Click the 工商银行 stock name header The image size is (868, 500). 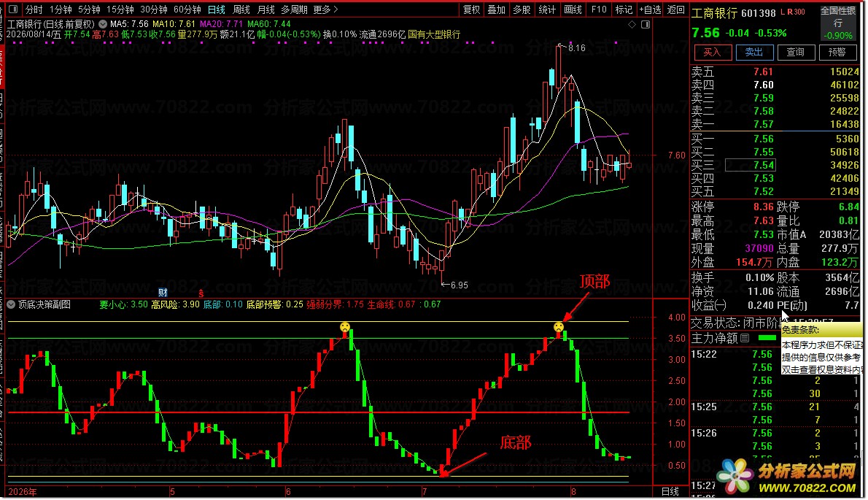714,13
